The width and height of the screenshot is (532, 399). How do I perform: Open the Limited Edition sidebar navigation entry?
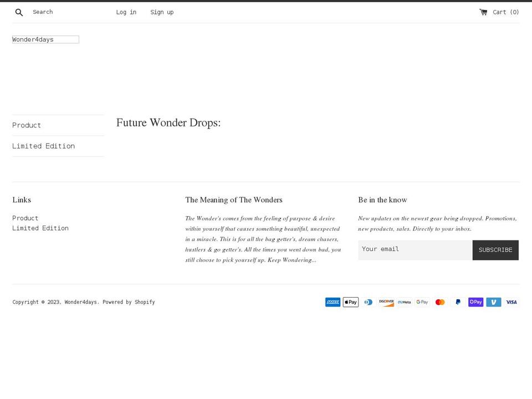44,146
